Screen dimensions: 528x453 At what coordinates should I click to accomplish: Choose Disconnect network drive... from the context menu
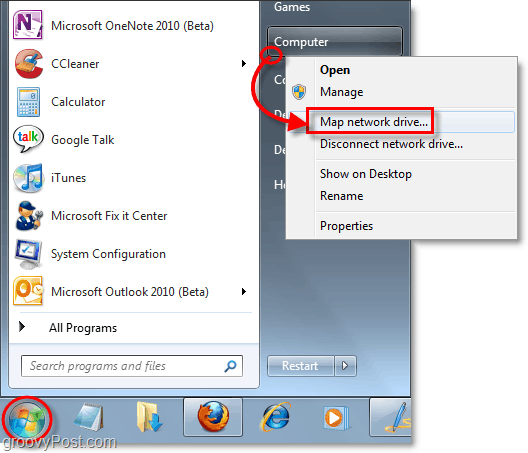(x=391, y=144)
